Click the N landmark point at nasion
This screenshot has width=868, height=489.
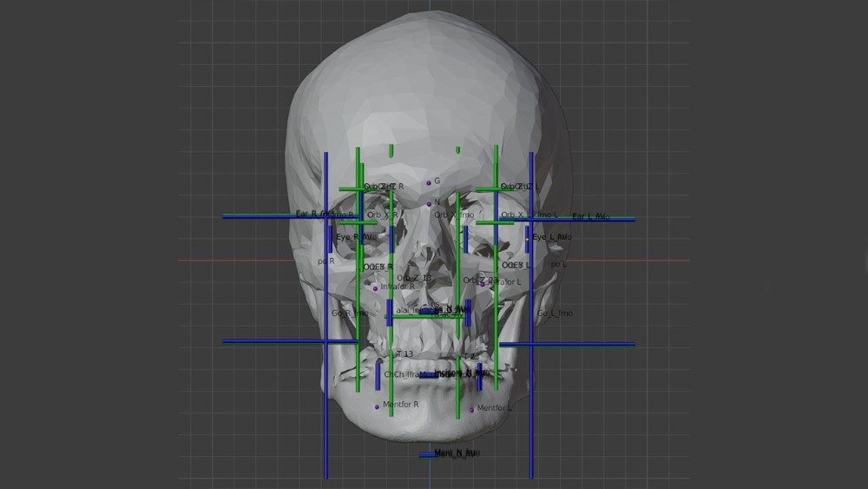pyautogui.click(x=428, y=203)
